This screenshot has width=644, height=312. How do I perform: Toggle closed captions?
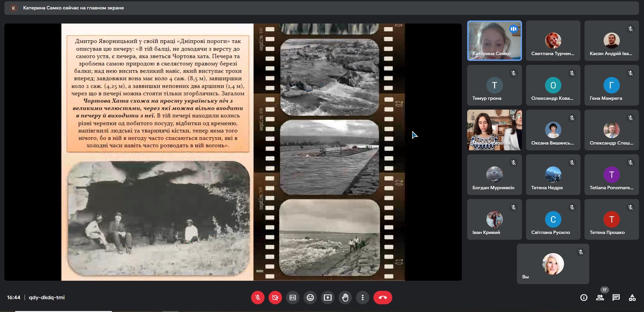(293, 298)
